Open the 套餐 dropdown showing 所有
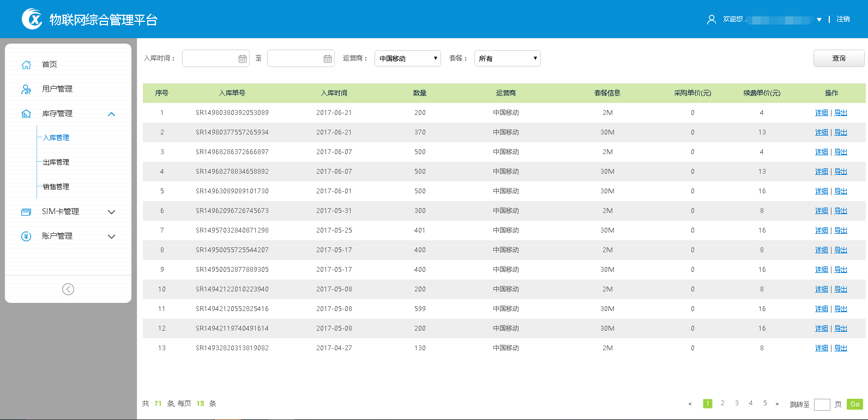The width and height of the screenshot is (868, 420). [x=507, y=58]
